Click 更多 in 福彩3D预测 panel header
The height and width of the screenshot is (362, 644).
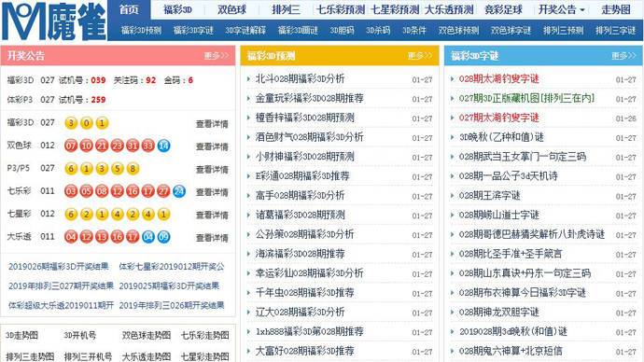[x=420, y=55]
